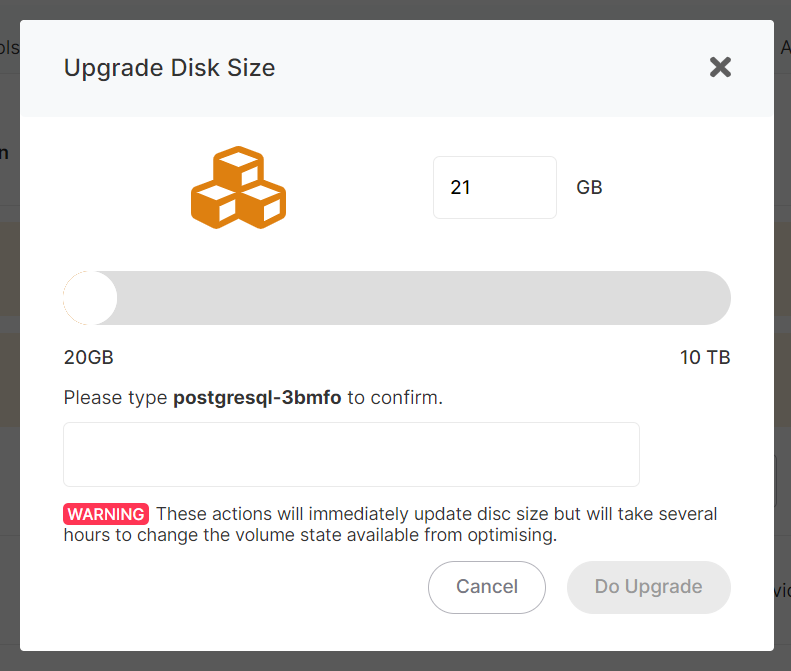Click the GB unit label

point(589,187)
